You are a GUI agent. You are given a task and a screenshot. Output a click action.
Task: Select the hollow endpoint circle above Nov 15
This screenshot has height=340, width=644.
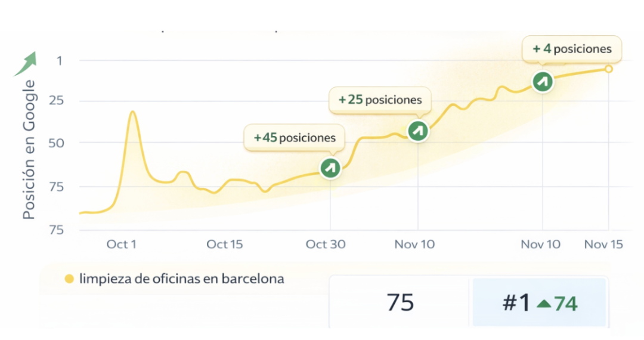[608, 69]
